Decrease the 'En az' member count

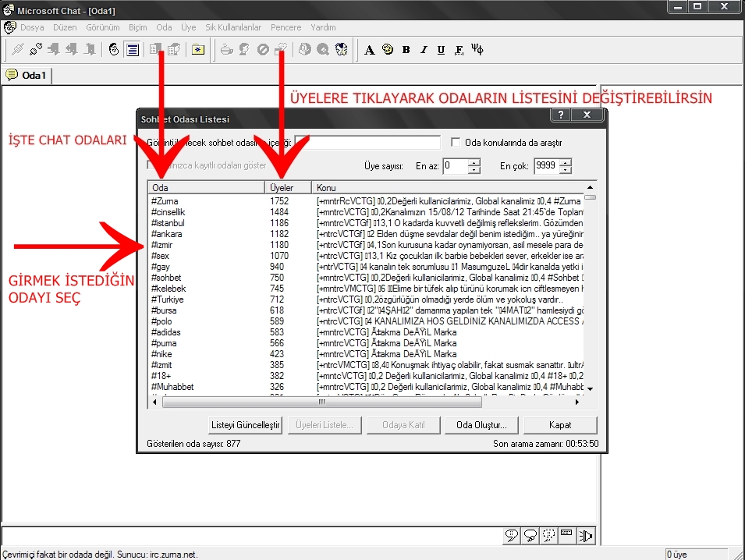474,169
